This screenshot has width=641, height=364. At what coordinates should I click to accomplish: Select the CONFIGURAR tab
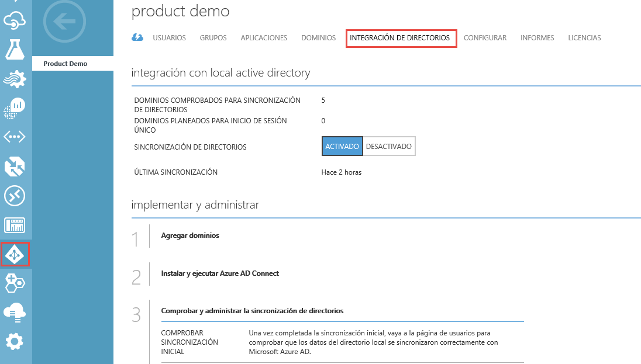[x=485, y=38]
